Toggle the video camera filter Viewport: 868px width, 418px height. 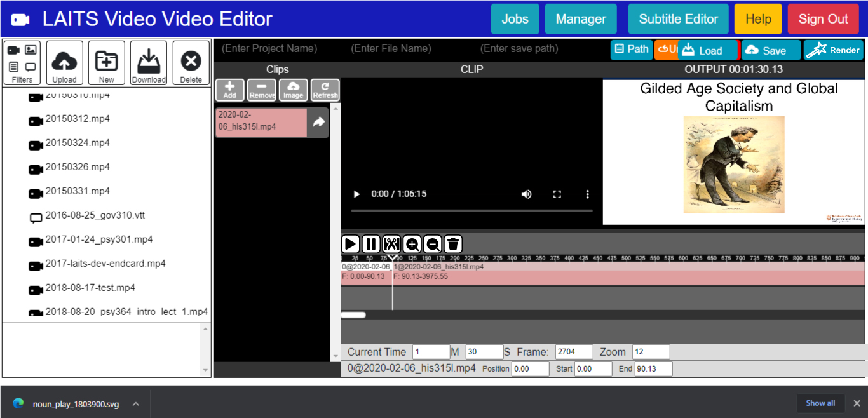(14, 50)
